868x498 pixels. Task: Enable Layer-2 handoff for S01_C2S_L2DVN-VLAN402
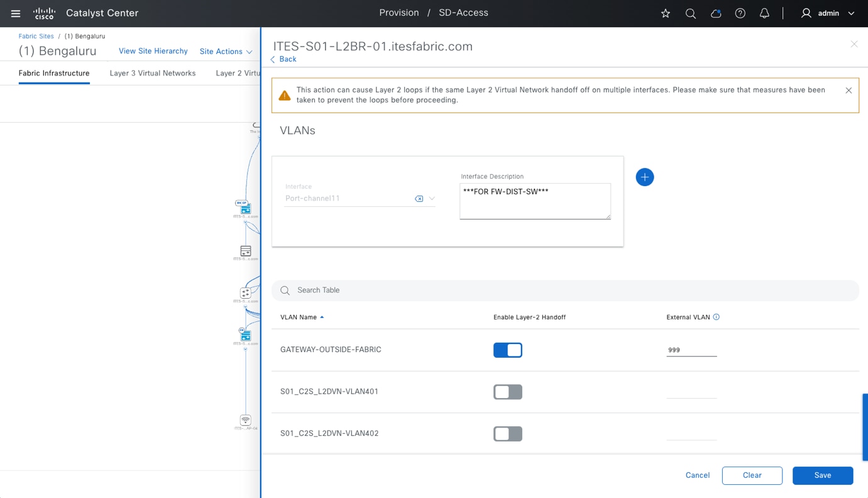coord(507,434)
